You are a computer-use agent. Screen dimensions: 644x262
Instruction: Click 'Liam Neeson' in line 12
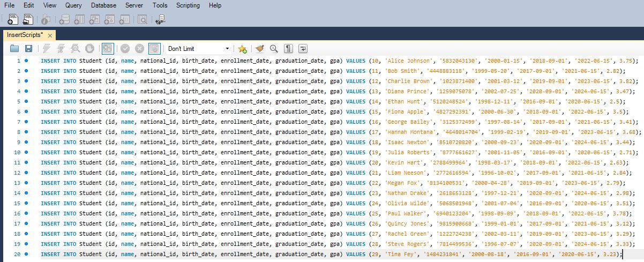(x=405, y=173)
